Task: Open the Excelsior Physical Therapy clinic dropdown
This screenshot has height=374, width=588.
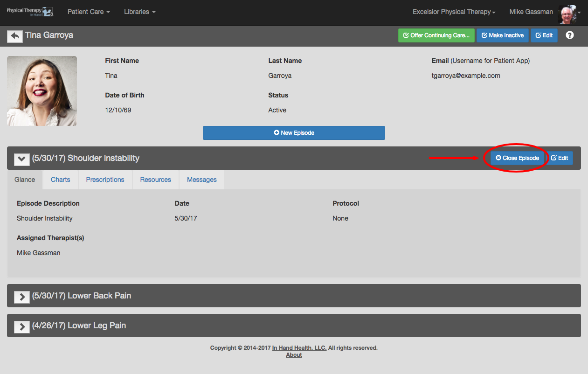Action: click(x=454, y=12)
